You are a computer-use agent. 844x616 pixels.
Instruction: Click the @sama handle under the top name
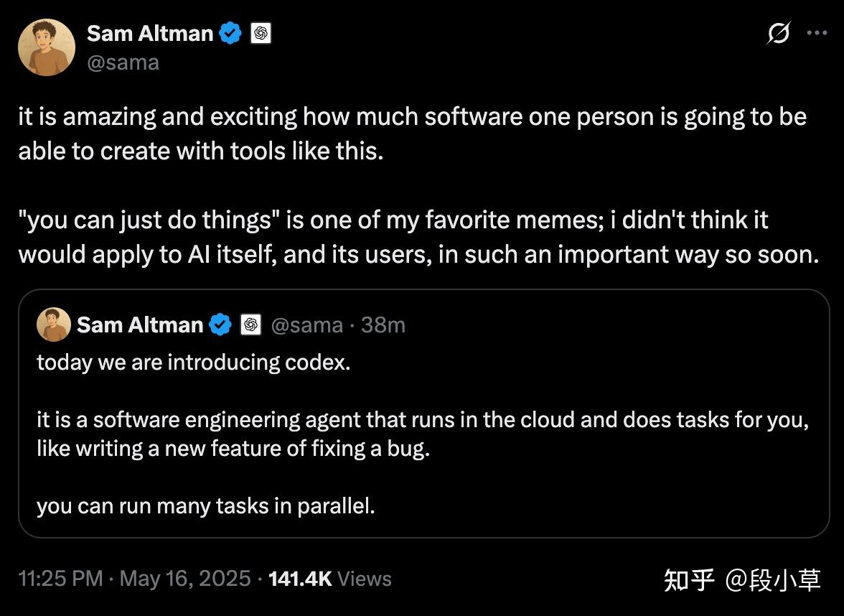click(123, 62)
